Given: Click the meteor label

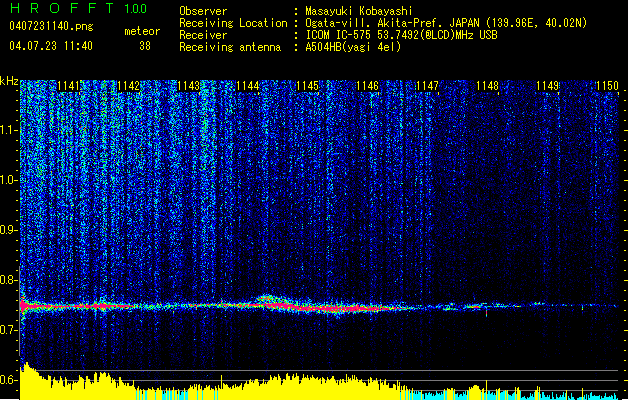Looking at the screenshot, I should click(142, 31).
